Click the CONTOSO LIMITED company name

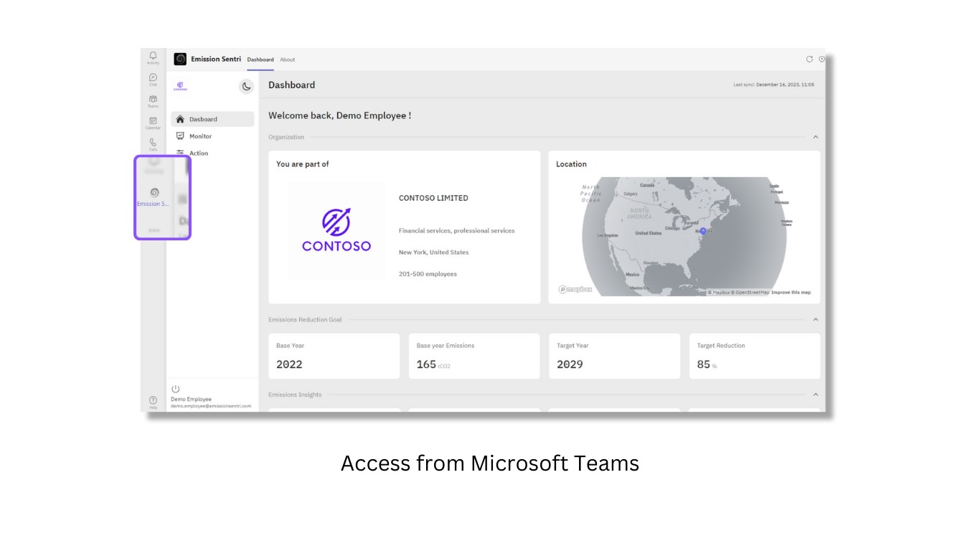click(x=433, y=198)
